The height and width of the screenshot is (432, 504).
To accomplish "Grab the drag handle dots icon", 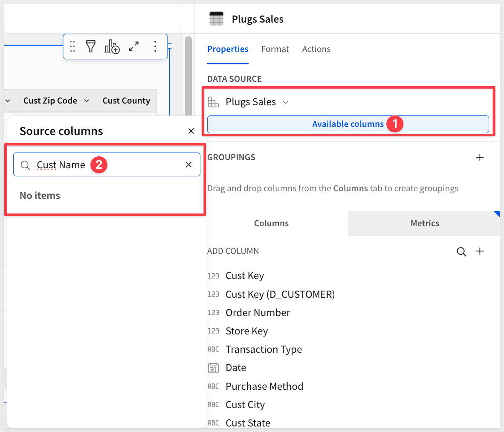I will tap(72, 46).
